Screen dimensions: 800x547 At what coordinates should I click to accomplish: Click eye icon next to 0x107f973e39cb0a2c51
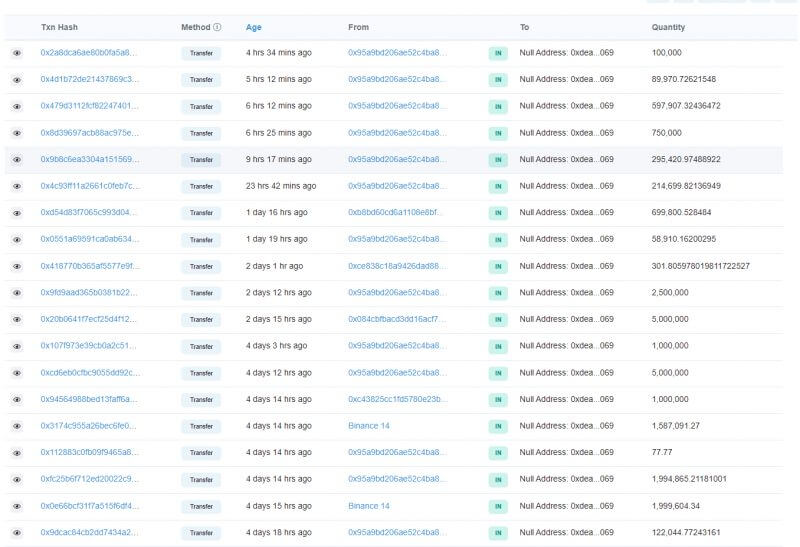17,346
